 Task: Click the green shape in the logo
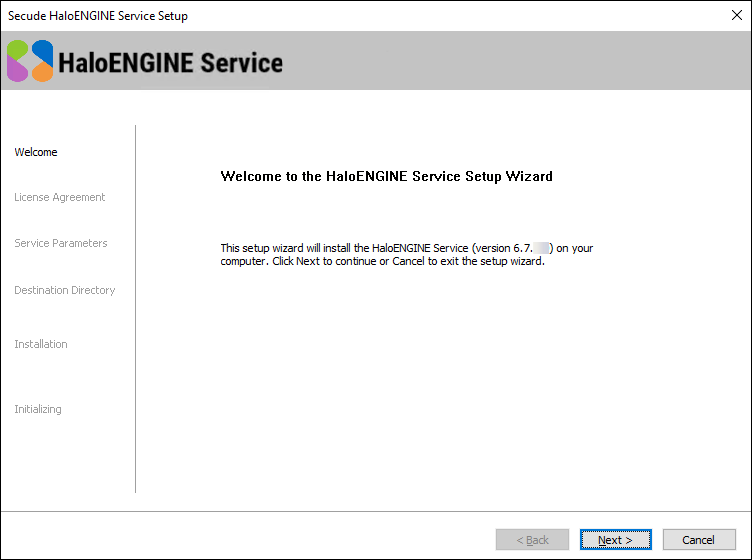(18, 49)
